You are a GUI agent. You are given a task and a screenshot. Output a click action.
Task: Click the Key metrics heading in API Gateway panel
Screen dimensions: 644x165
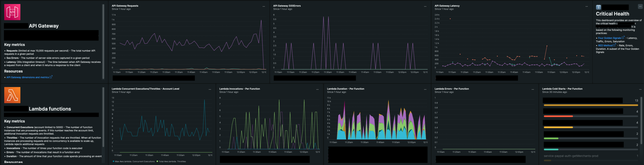coord(14,45)
